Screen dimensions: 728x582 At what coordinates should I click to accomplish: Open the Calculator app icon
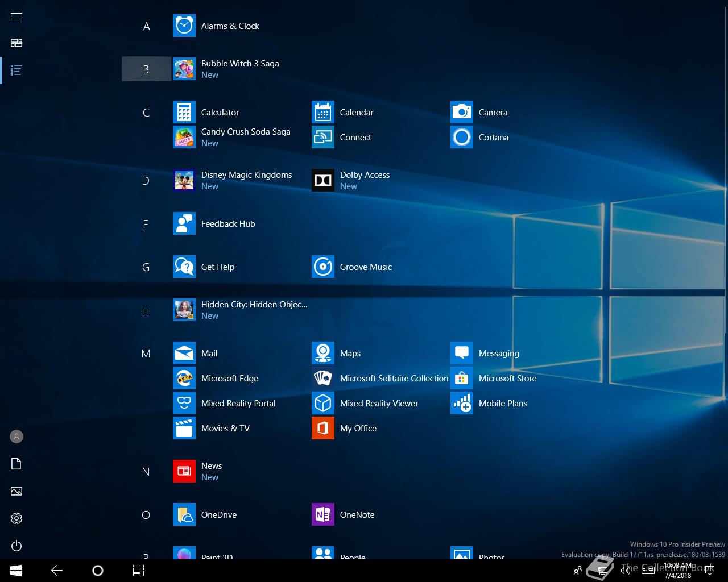point(184,113)
